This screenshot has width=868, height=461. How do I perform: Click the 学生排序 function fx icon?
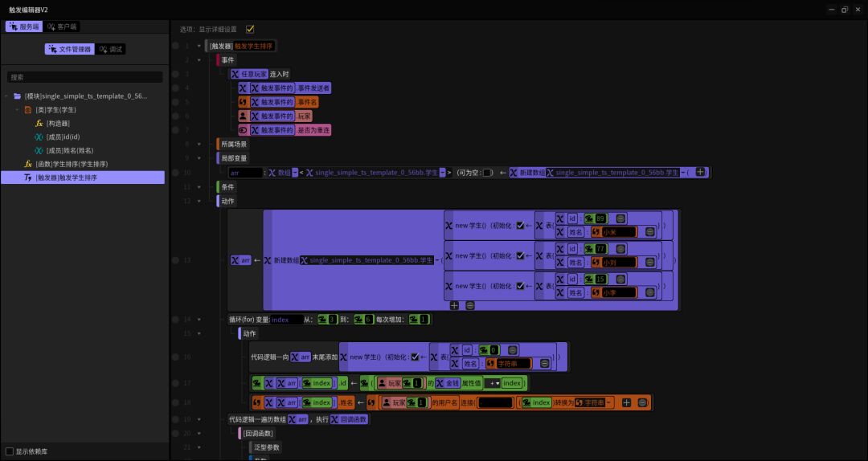[x=28, y=165]
